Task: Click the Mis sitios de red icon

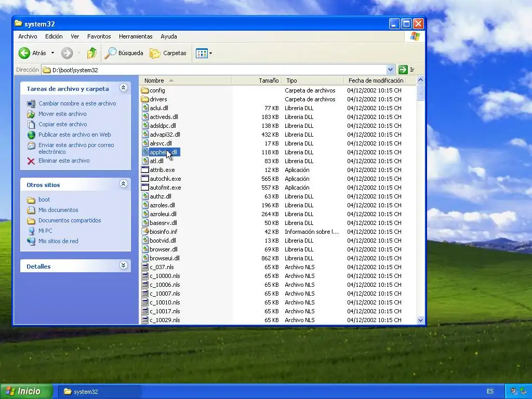Action: coord(31,241)
